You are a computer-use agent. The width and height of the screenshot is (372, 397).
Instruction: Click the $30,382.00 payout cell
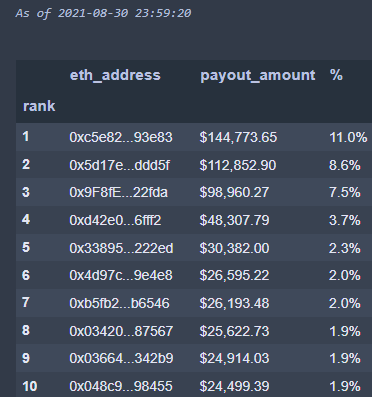[x=234, y=249]
